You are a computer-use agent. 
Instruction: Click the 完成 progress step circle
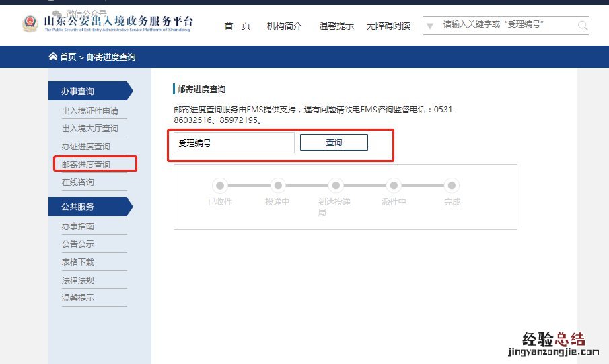[452, 186]
